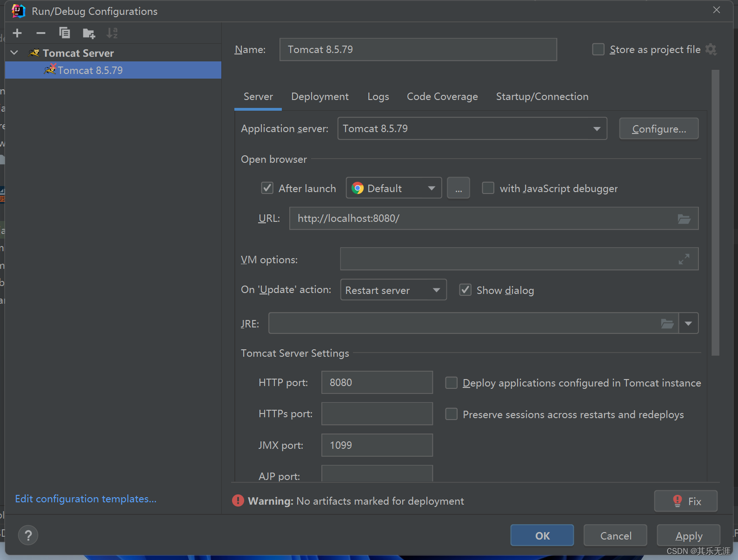Click the warning error icon
Viewport: 738px width, 560px height.
click(x=238, y=501)
